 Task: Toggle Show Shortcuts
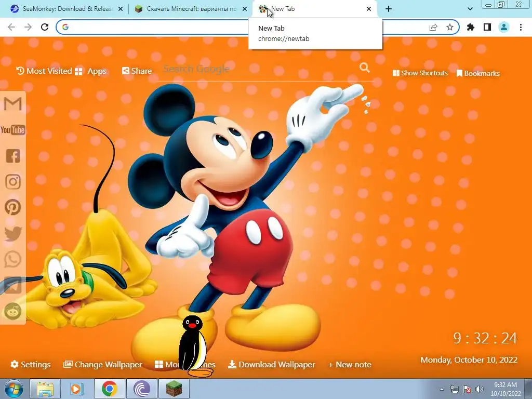click(x=420, y=73)
